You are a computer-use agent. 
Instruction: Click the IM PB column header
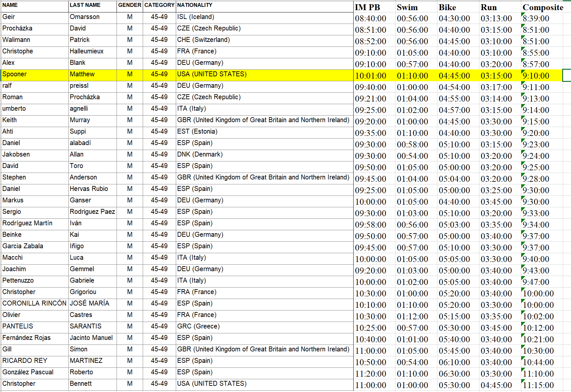375,7
